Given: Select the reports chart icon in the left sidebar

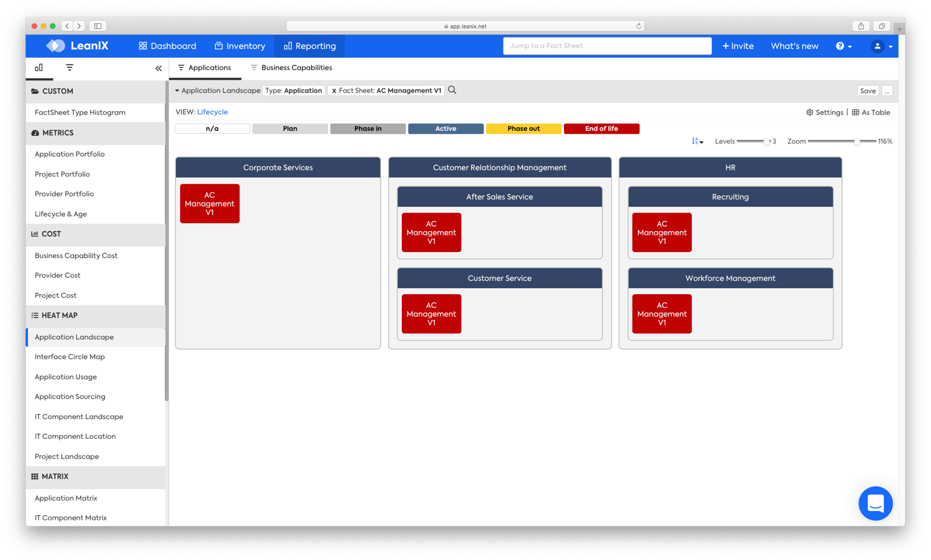Looking at the screenshot, I should pos(38,68).
